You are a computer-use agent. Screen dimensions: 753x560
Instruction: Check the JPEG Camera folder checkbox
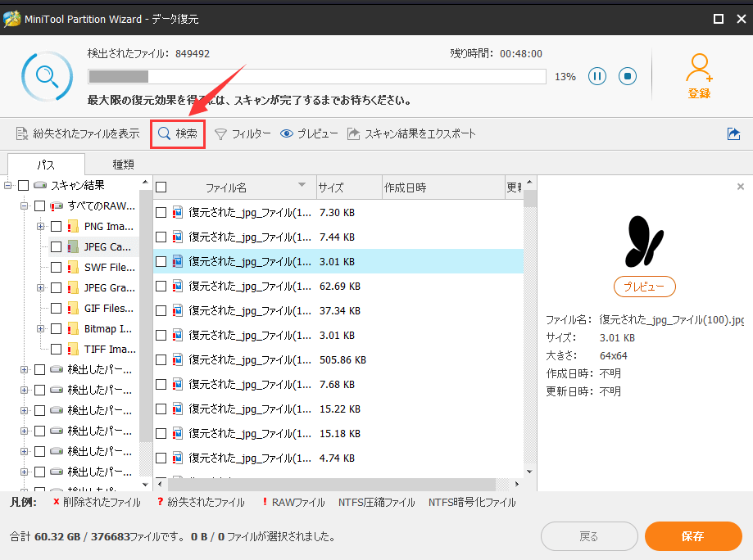55,246
